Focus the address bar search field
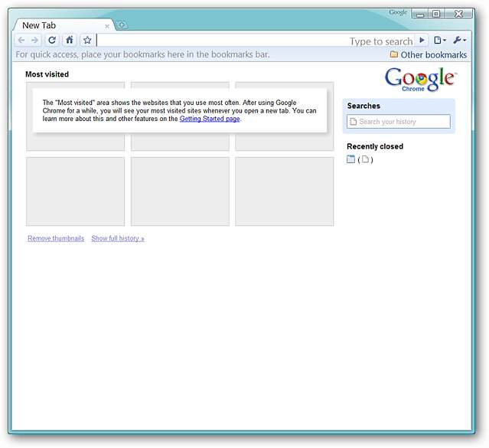489x448 pixels. click(256, 41)
